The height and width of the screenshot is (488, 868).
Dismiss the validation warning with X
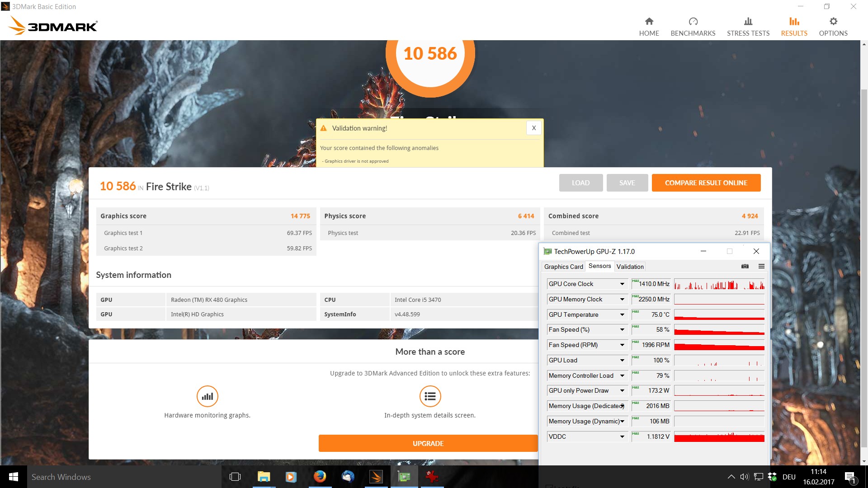click(533, 128)
